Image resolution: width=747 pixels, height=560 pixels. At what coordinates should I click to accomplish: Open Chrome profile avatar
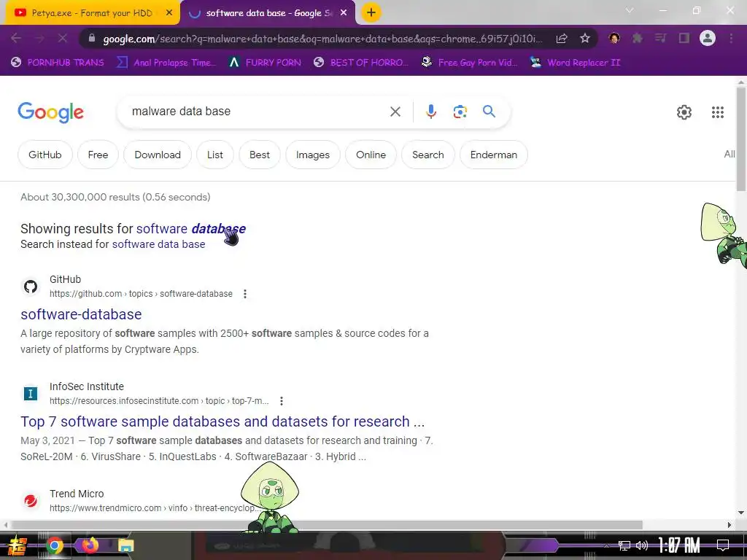coord(708,38)
